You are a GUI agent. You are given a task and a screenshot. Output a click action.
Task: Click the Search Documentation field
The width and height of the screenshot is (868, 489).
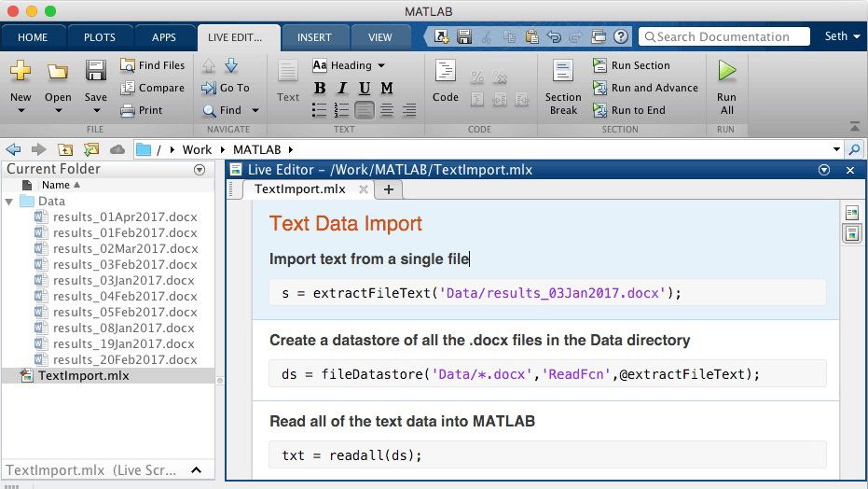pos(723,36)
